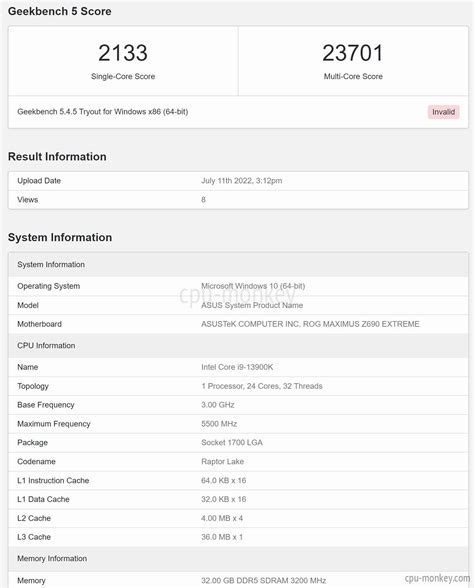Select the ASUS System Product Name value
The width and height of the screenshot is (474, 588).
point(252,305)
